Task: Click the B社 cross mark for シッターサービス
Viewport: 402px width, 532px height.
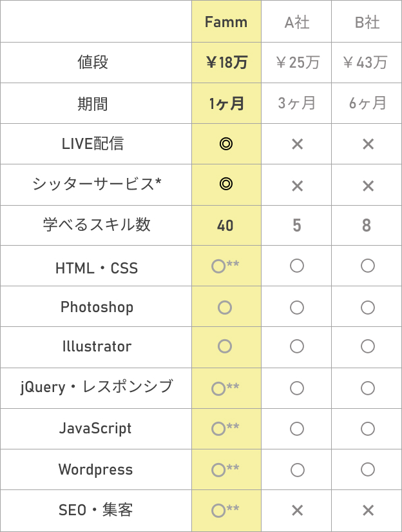Action: click(x=368, y=186)
